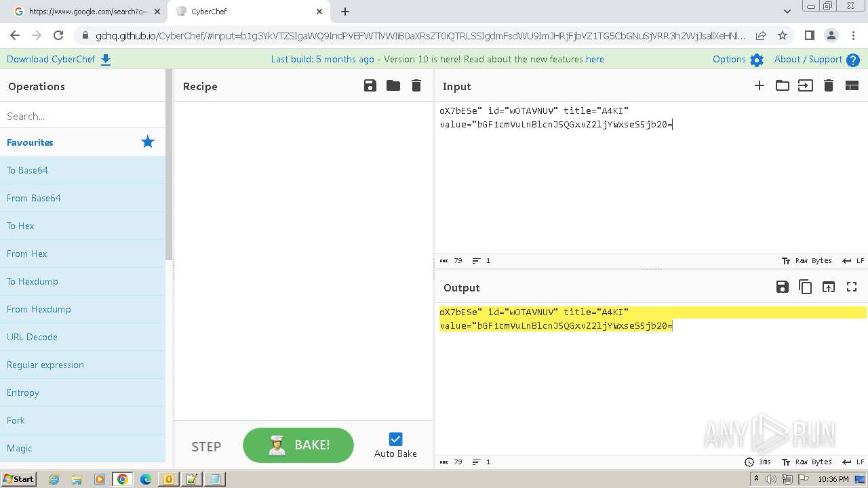This screenshot has height=488, width=868.
Task: Select To Hex operation
Action: [83, 226]
